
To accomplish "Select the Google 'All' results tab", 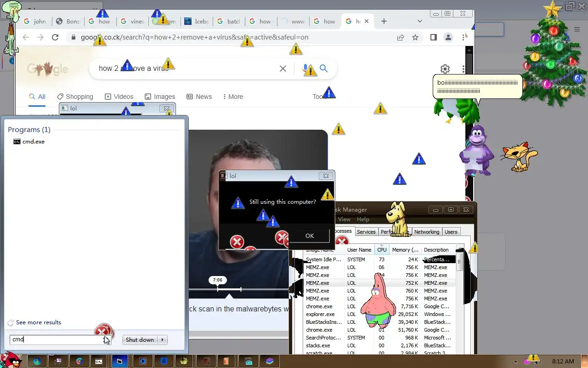I will point(37,97).
